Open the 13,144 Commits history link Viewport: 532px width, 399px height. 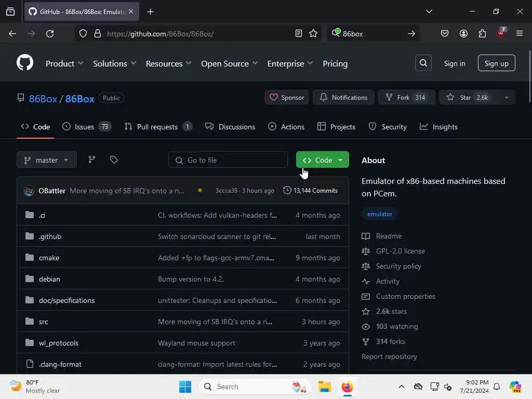[311, 190]
